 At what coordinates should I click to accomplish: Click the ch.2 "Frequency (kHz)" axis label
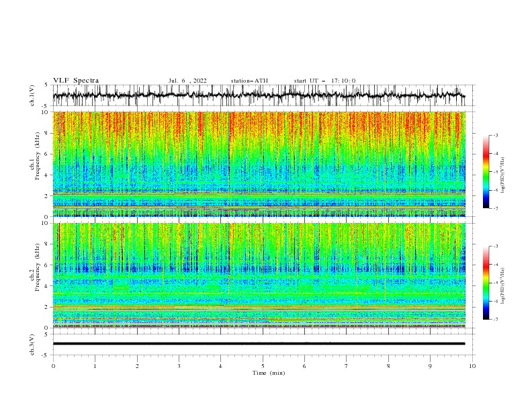[37, 267]
